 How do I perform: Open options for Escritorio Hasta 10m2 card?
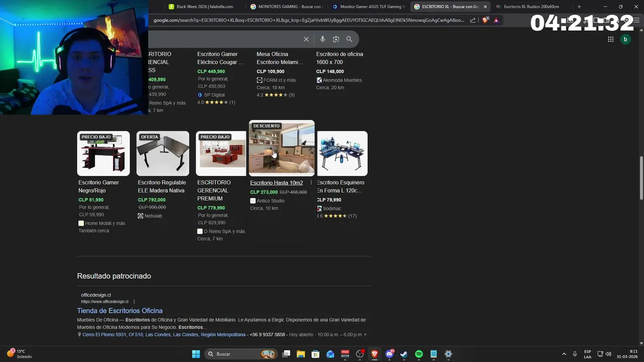tap(311, 183)
